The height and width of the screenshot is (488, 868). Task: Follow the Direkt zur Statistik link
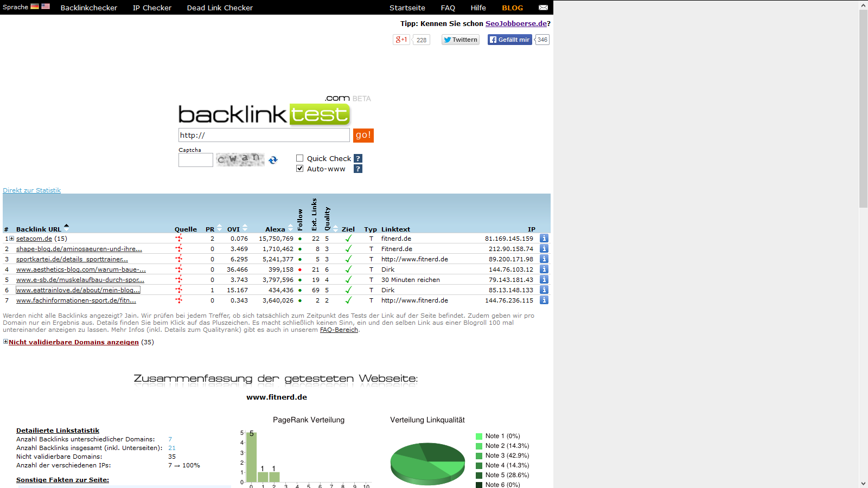31,190
